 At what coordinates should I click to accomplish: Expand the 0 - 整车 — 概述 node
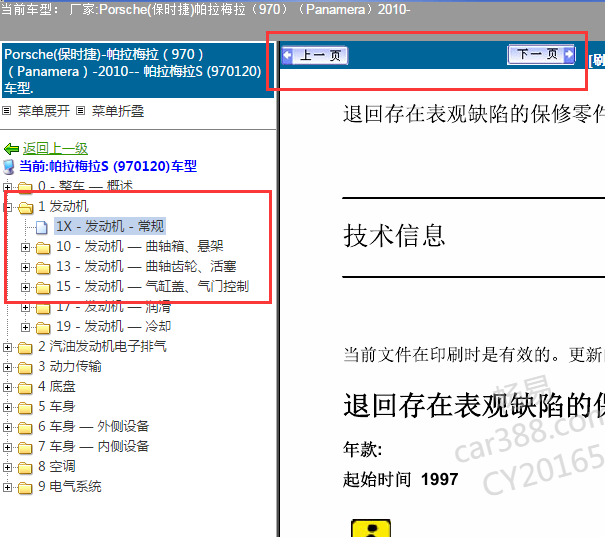[x=7, y=187]
